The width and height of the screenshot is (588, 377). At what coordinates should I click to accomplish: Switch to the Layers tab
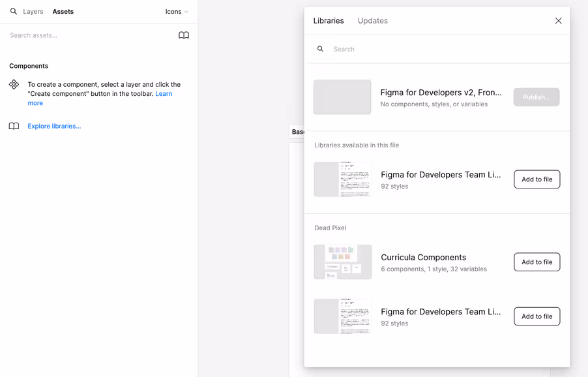point(33,12)
